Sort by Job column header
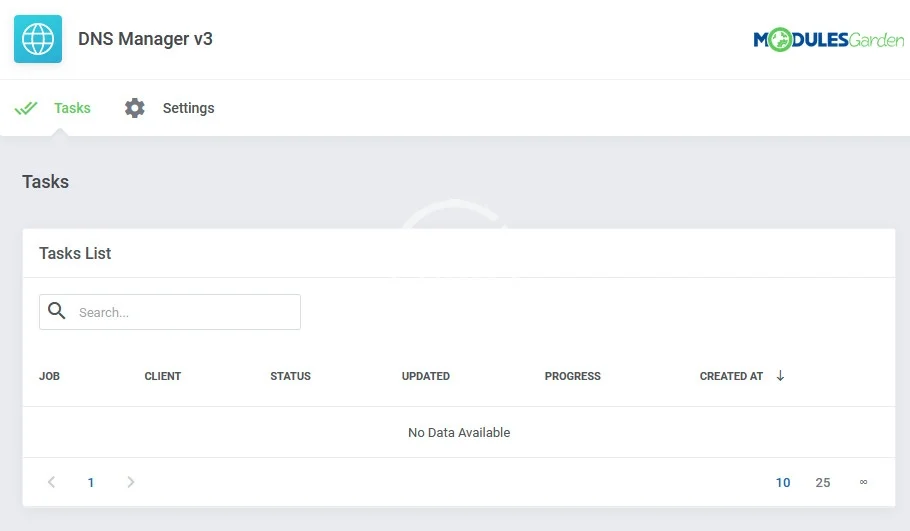Screen dimensions: 910x531 [x=49, y=376]
